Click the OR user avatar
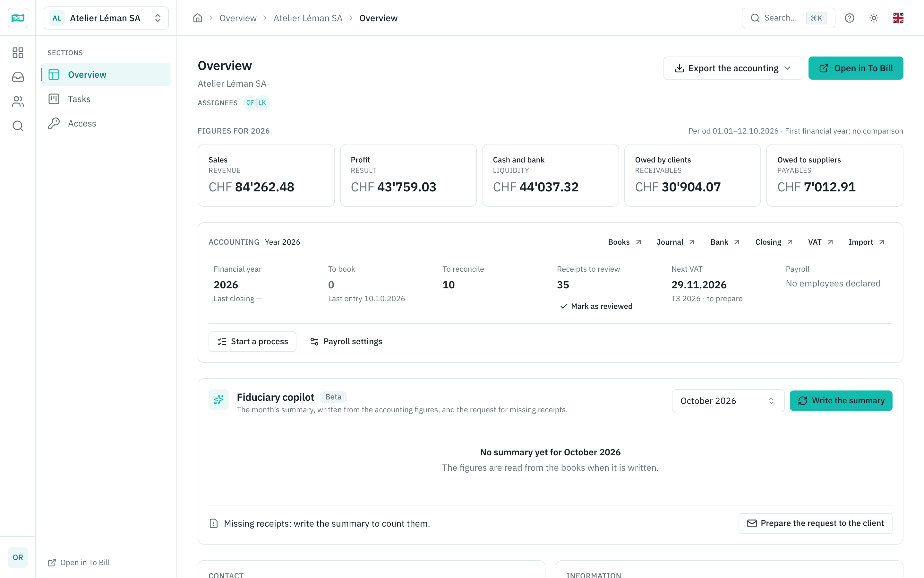Image resolution: width=924 pixels, height=578 pixels. point(18,557)
